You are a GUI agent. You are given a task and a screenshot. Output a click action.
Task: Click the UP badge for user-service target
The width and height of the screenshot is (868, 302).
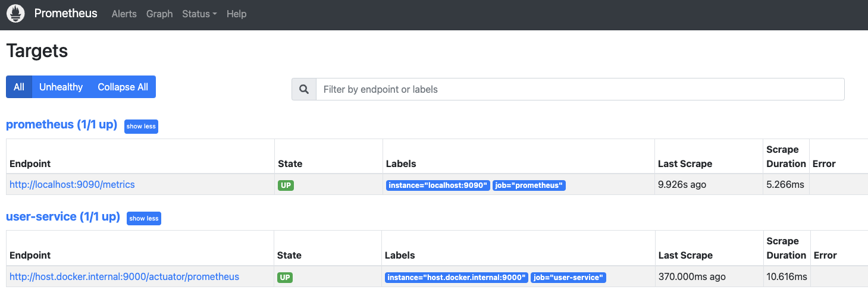[285, 278]
